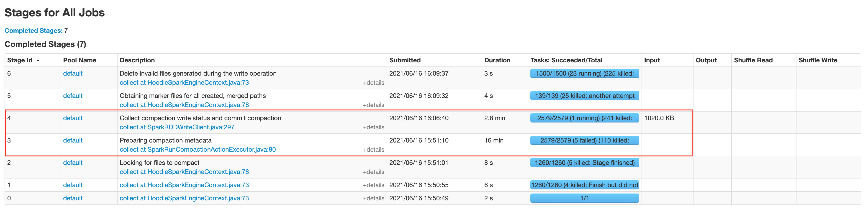Open stage 6 collect at HoodieSparkEngineContext.java:73 link
868x209 pixels.
point(184,82)
